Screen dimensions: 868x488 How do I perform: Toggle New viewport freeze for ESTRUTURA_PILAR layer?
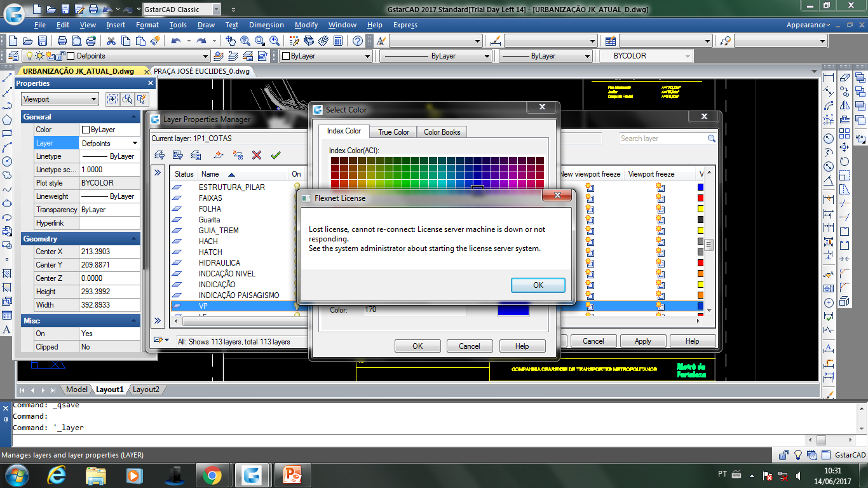(590, 187)
